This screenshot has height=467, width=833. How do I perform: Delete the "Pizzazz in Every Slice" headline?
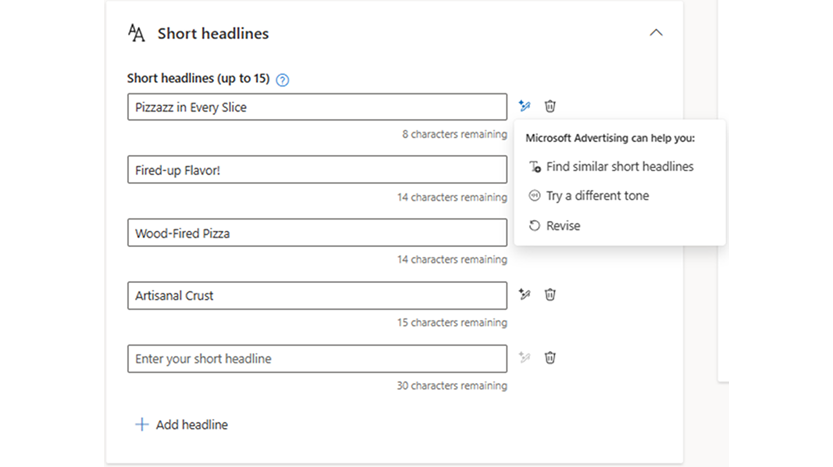[x=550, y=106]
